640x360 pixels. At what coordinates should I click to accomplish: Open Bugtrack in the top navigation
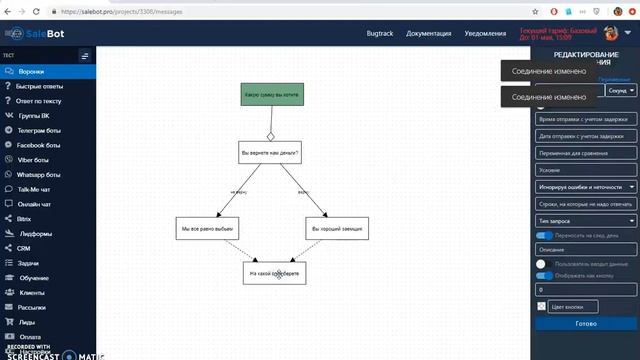click(x=380, y=33)
